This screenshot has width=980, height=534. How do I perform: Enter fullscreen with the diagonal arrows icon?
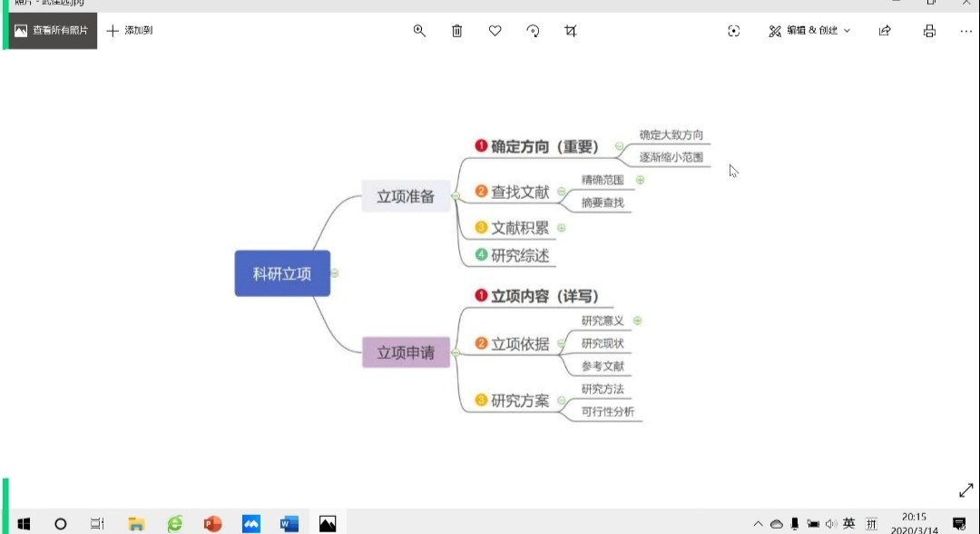pyautogui.click(x=965, y=490)
